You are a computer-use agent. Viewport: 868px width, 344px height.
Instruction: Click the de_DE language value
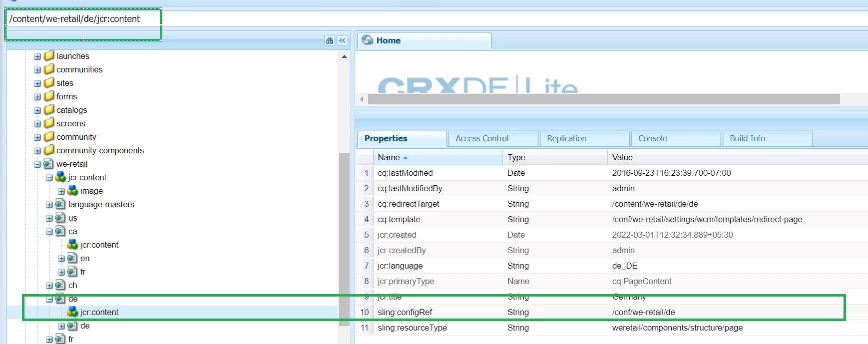[625, 266]
